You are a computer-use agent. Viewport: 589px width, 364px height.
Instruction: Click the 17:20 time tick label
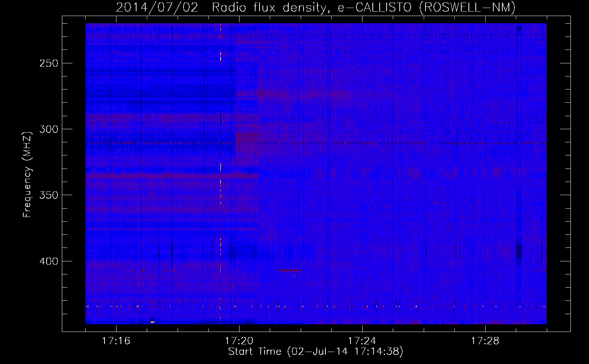point(239,341)
